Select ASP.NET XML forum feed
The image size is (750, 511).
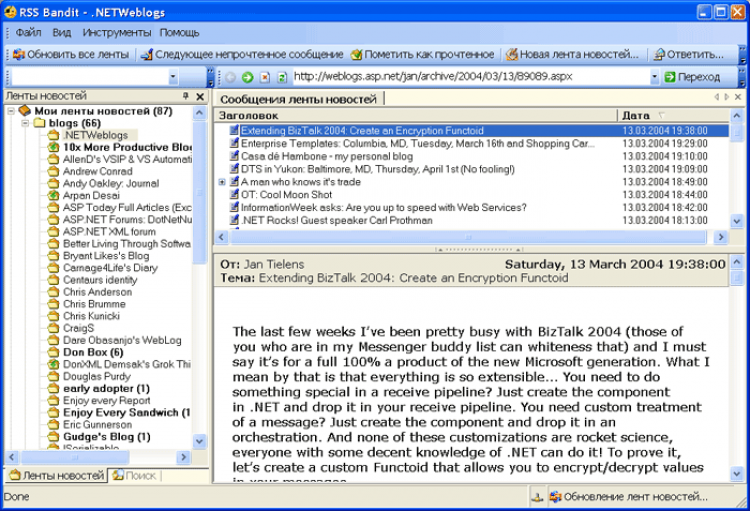tap(109, 232)
